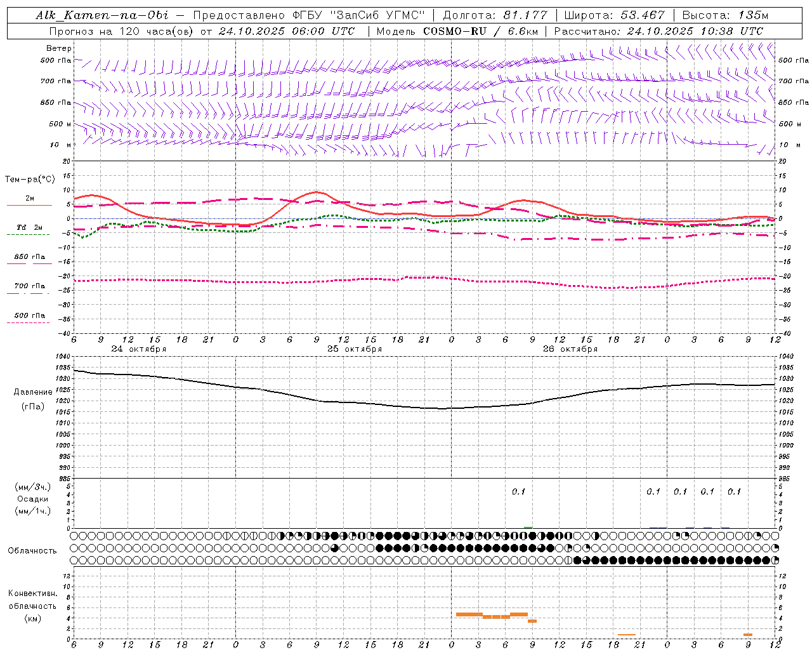812x650 pixels.
Task: Click the 2м temperature legend entry
Action: 30,199
